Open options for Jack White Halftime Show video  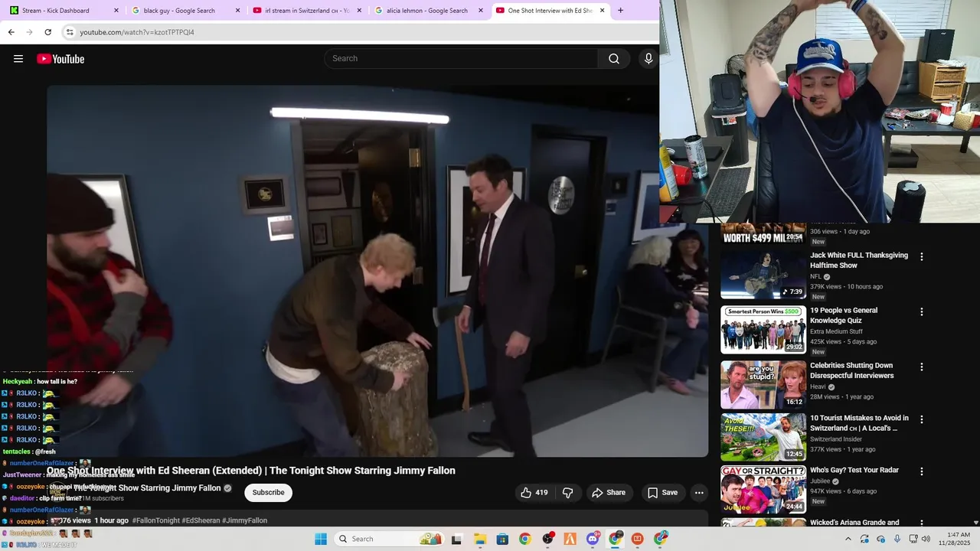[x=922, y=257]
